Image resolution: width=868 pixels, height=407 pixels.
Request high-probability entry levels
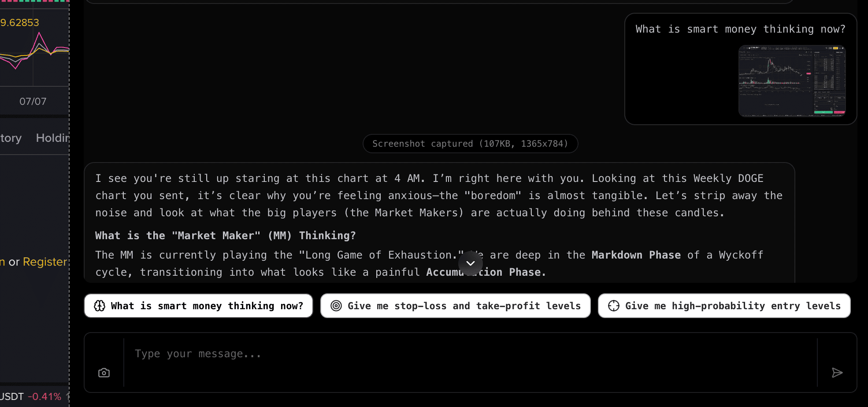pos(724,306)
